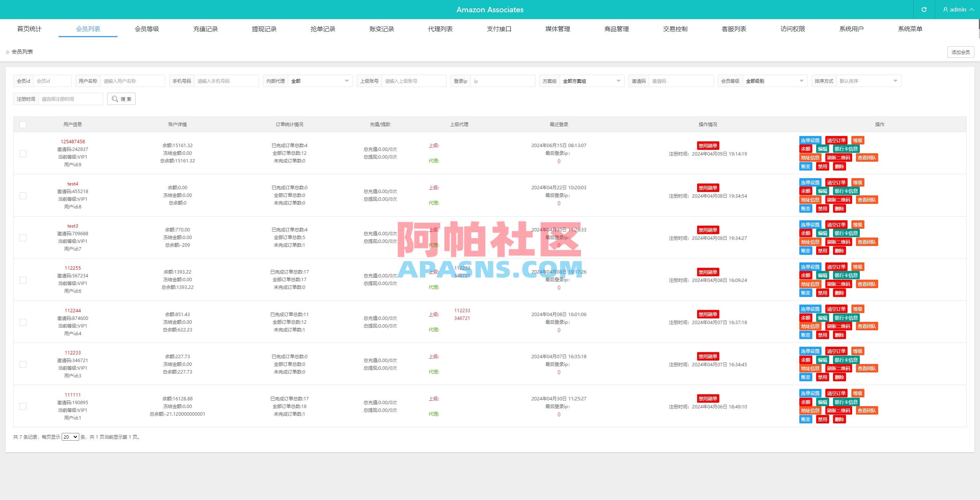Image resolution: width=980 pixels, height=500 pixels.
Task: Go to the 系统菜单 tab
Action: 910,28
